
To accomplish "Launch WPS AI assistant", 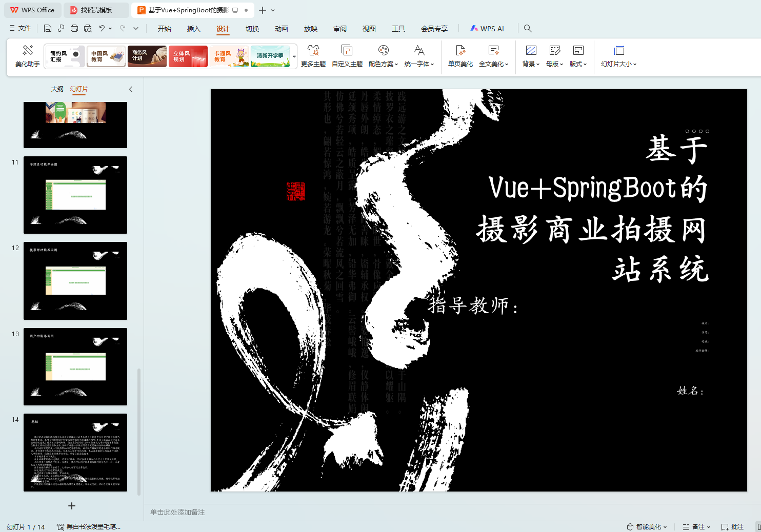I will [487, 29].
